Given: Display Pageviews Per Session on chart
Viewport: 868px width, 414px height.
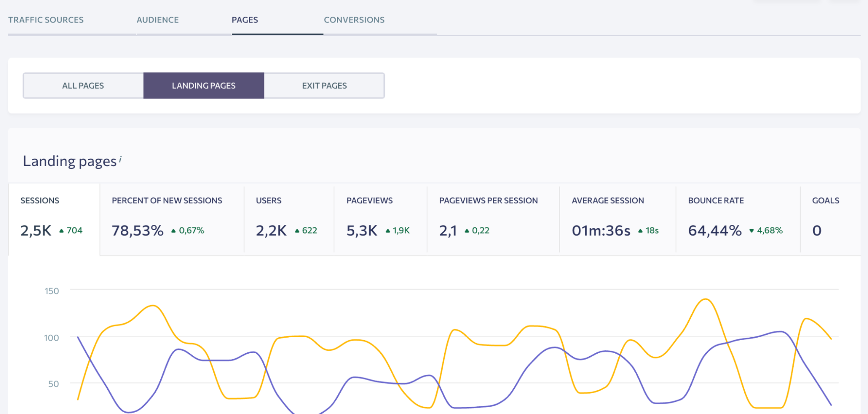Looking at the screenshot, I should point(493,219).
